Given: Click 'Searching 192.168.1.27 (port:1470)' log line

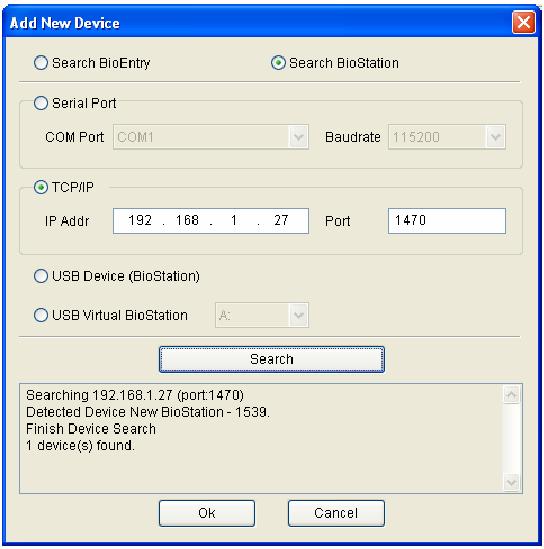Looking at the screenshot, I should [135, 395].
